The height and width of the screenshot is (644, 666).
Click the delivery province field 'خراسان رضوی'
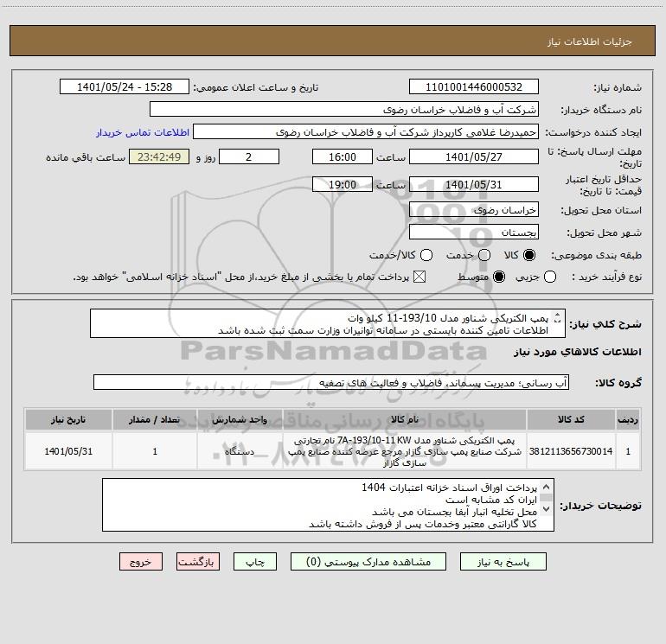[x=474, y=210]
